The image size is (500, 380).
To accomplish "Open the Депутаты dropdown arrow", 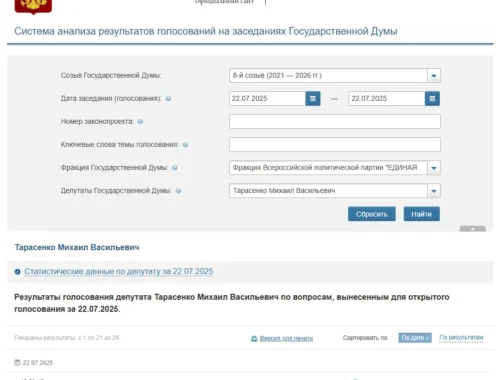I will (434, 191).
